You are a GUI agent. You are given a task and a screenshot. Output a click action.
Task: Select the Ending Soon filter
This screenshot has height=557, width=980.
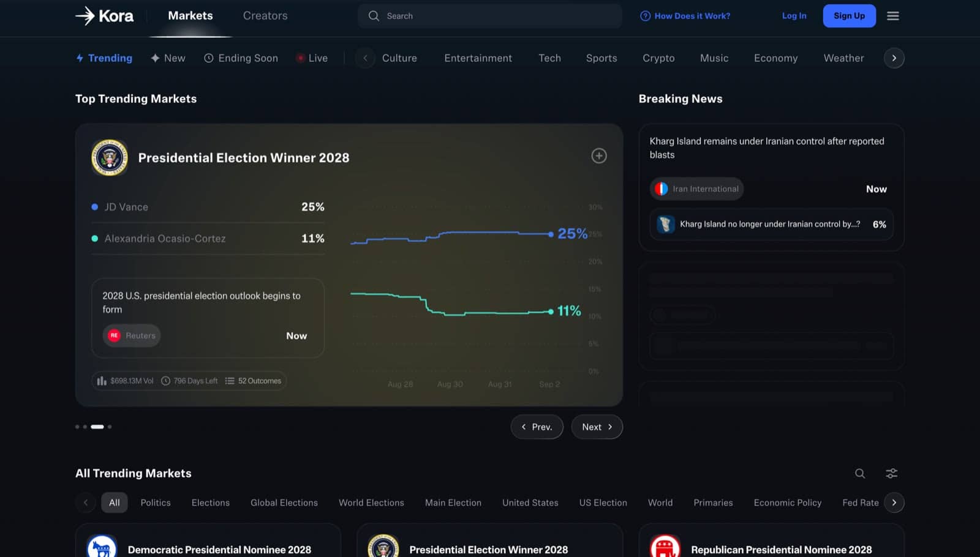(x=241, y=58)
